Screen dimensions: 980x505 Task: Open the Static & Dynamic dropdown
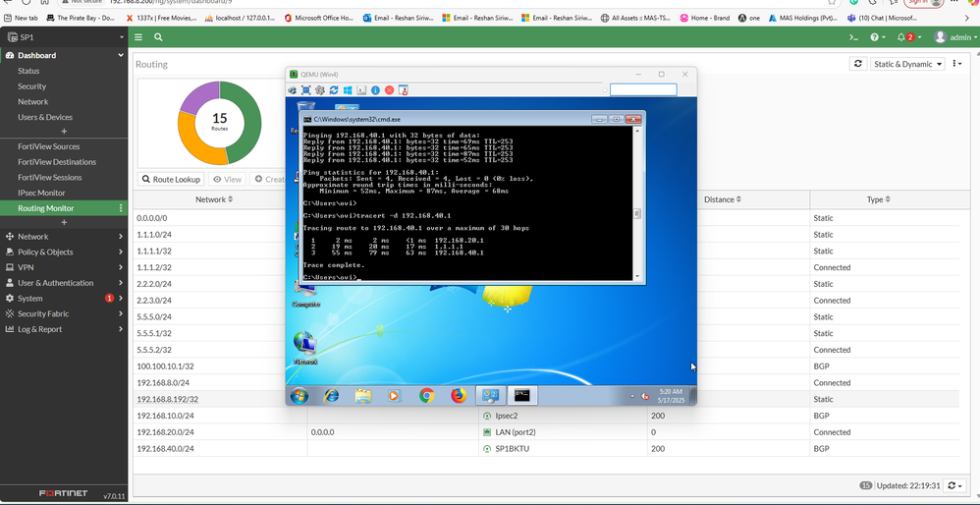(908, 64)
